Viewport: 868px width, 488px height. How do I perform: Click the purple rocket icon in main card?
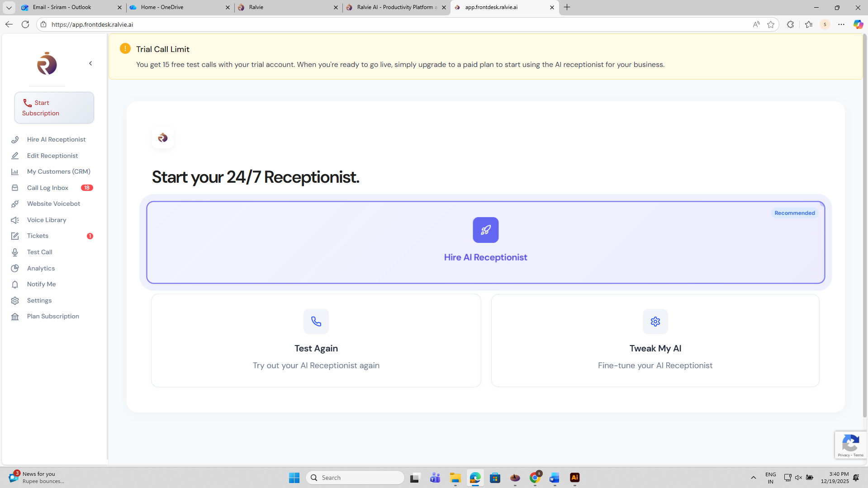pyautogui.click(x=485, y=230)
